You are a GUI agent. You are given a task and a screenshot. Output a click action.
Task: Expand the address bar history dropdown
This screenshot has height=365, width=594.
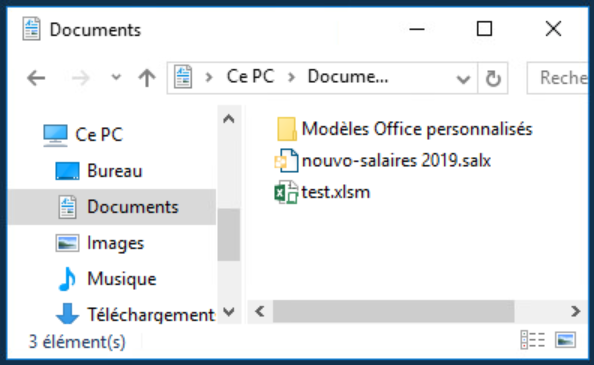(463, 79)
